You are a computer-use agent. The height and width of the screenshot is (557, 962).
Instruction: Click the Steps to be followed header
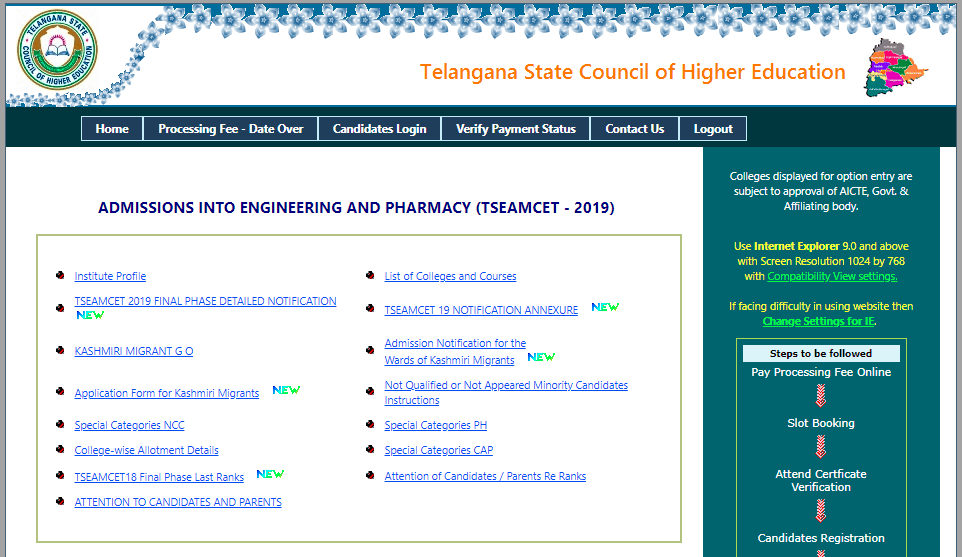coord(820,353)
